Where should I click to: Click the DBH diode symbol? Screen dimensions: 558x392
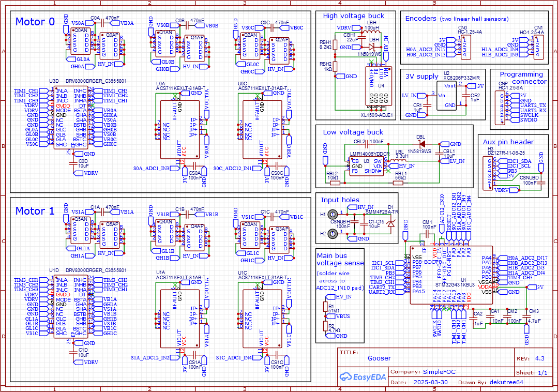tap(372, 47)
